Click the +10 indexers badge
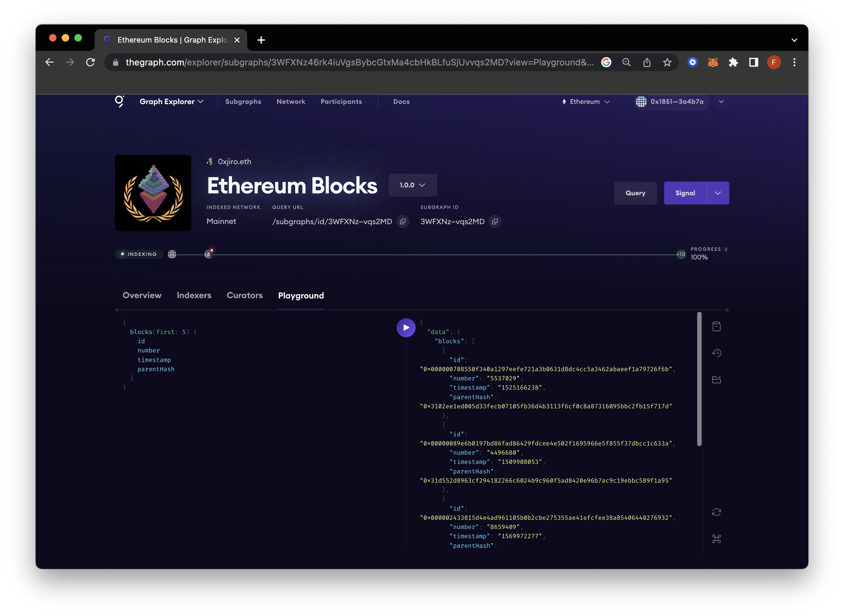844x616 pixels. (681, 254)
